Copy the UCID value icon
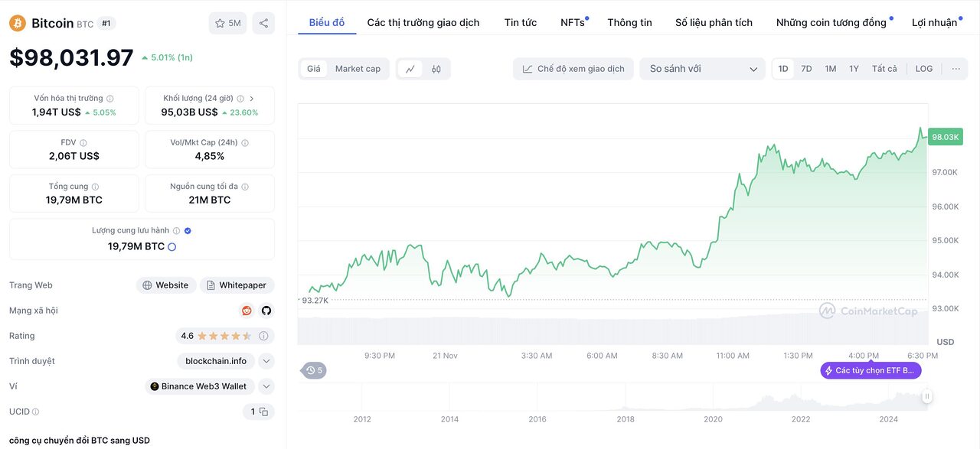 point(263,412)
